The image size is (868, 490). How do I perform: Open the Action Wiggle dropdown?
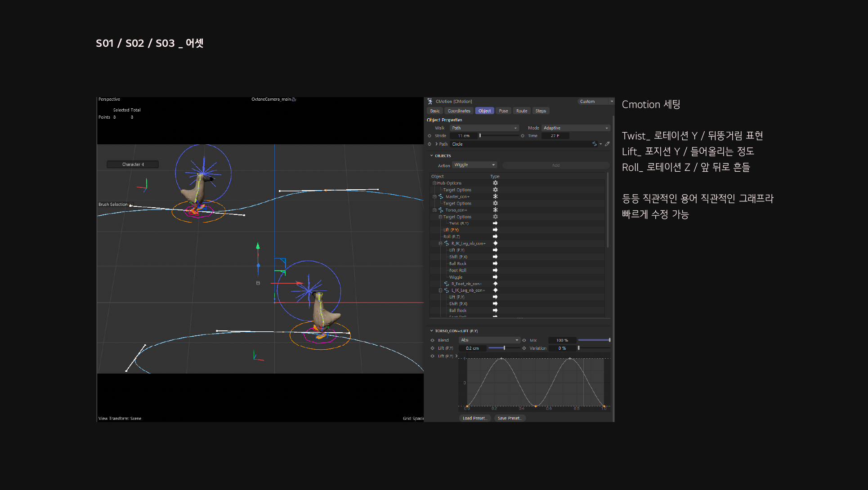474,165
